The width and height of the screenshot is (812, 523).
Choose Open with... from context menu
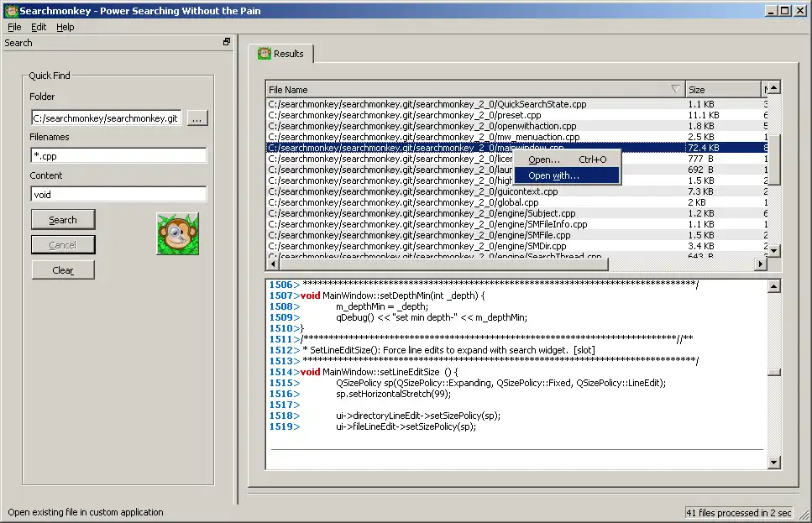[567, 175]
